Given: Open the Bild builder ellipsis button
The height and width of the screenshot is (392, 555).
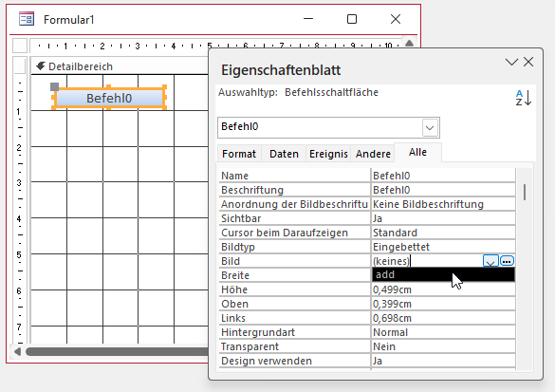Looking at the screenshot, I should tap(508, 261).
